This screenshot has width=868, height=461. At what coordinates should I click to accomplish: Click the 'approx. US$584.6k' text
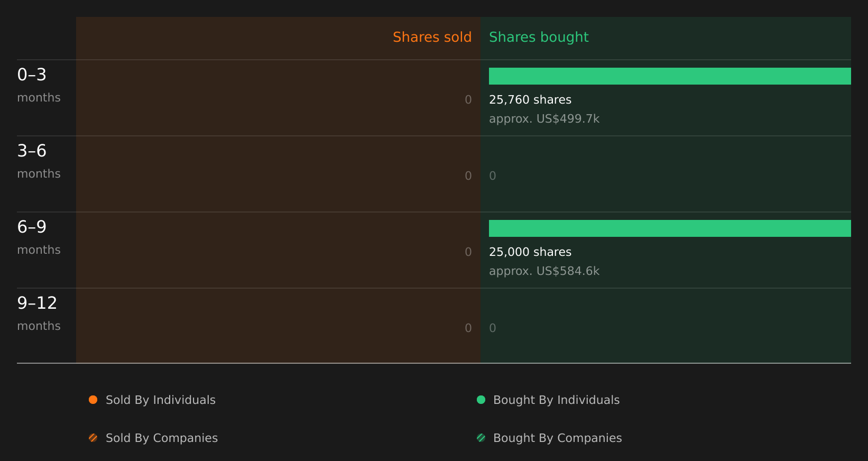[544, 271]
